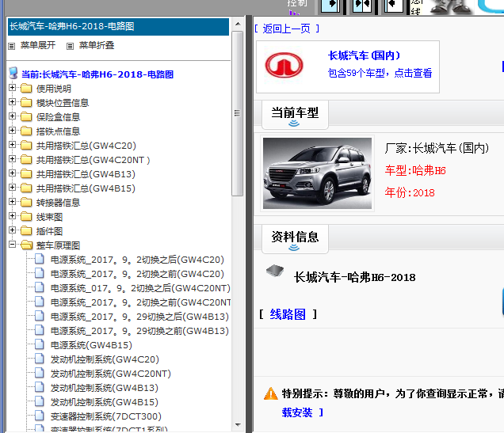Open 电源系统_017。9。2切换之后(GW4C20NT)

click(140, 288)
